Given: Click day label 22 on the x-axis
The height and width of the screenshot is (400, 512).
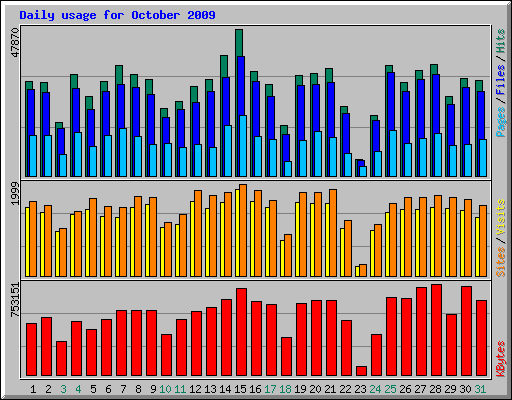Looking at the screenshot, I should point(345,389).
